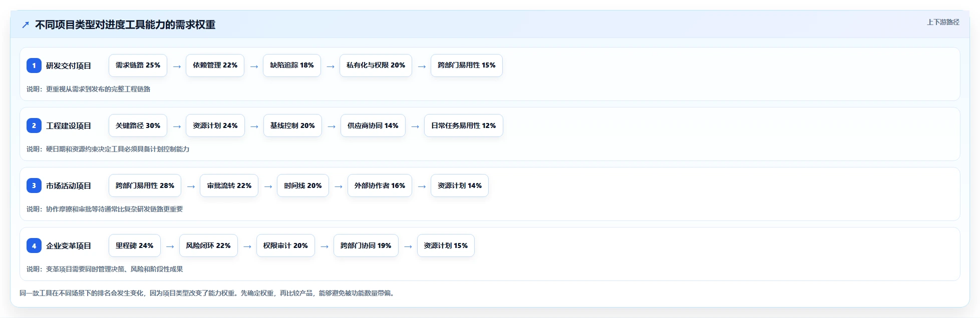
Task: Click arrow between 里程碑 and 风险闭环
Action: 170,246
